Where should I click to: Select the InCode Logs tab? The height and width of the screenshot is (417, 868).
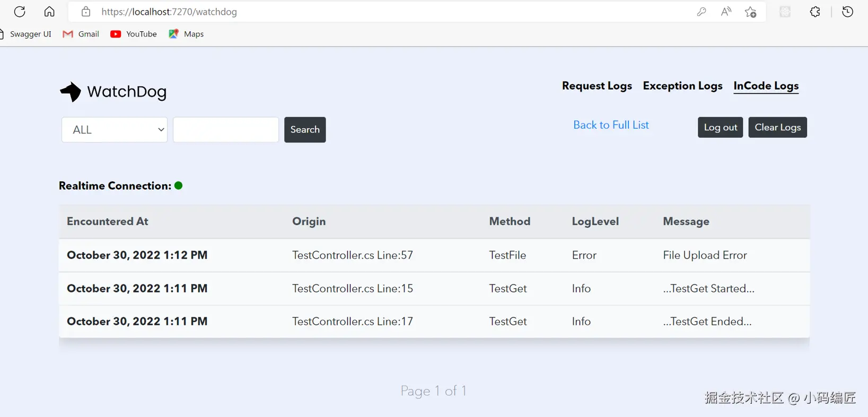[x=766, y=86]
